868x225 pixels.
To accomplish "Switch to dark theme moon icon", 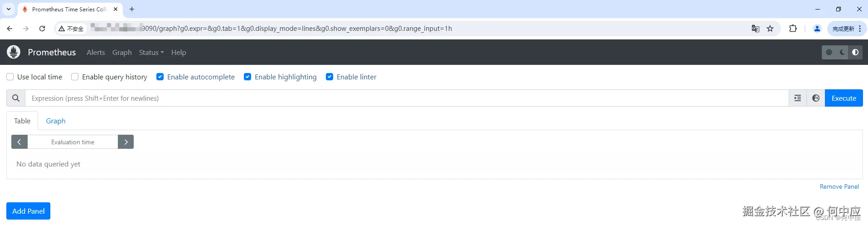I will pos(842,52).
